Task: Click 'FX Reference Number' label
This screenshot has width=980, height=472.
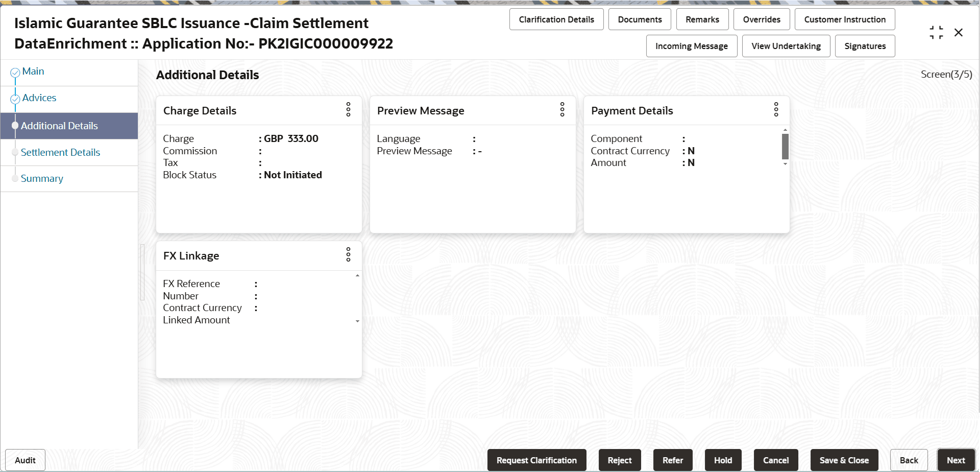Action: [191, 290]
